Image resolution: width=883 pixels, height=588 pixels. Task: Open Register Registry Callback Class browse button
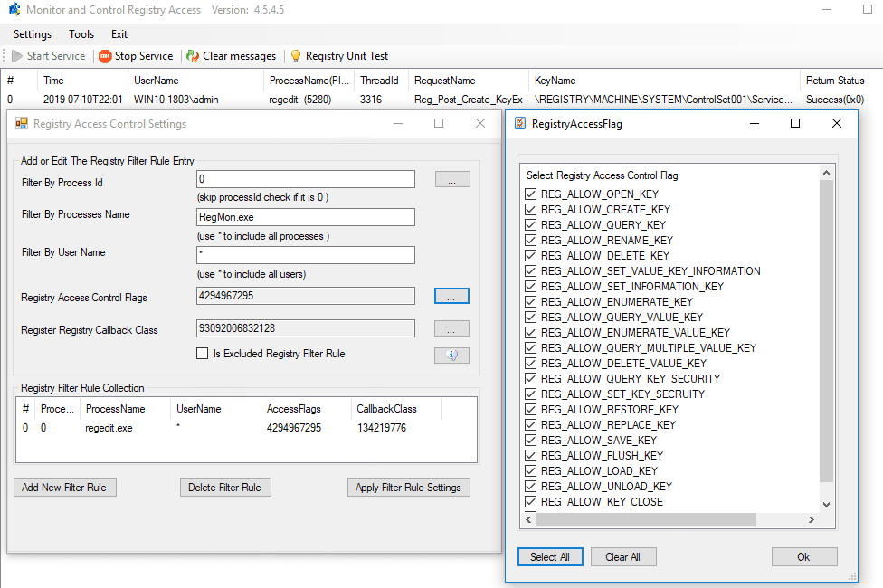451,329
